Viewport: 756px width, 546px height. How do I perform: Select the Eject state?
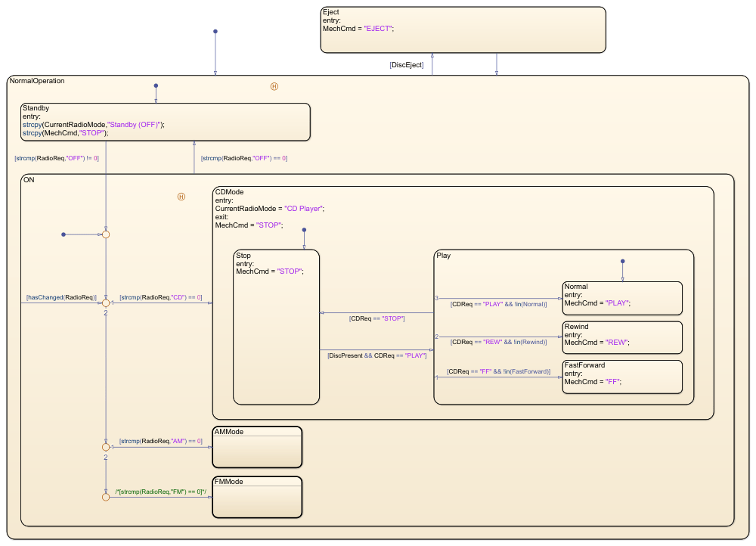point(462,29)
